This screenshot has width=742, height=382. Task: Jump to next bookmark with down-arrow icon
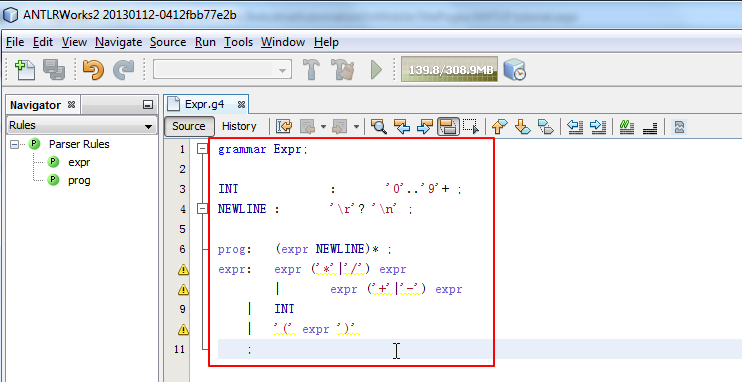point(522,126)
